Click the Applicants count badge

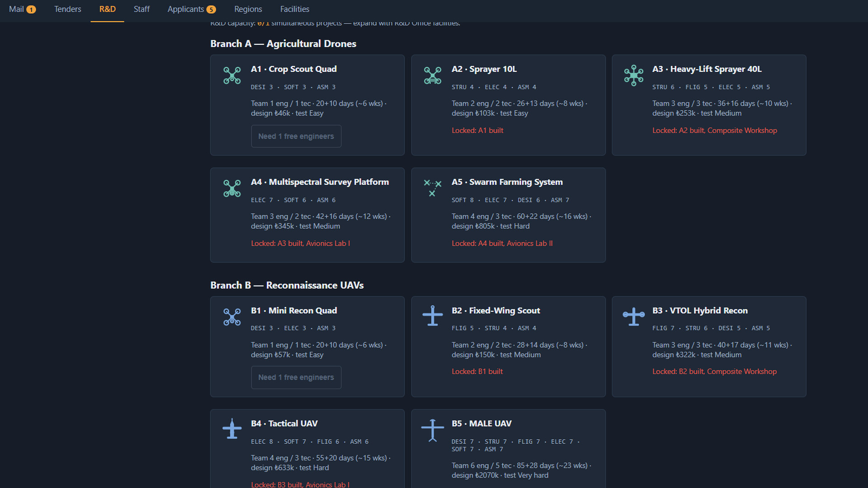coord(211,9)
